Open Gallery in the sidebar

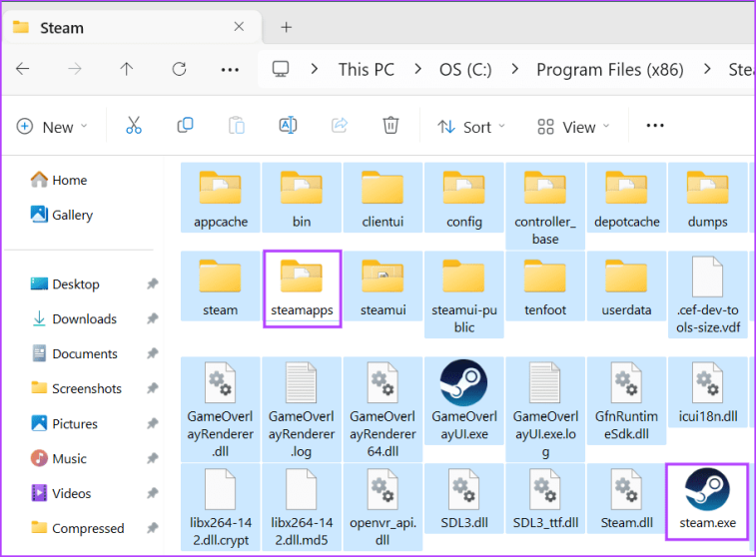point(62,215)
